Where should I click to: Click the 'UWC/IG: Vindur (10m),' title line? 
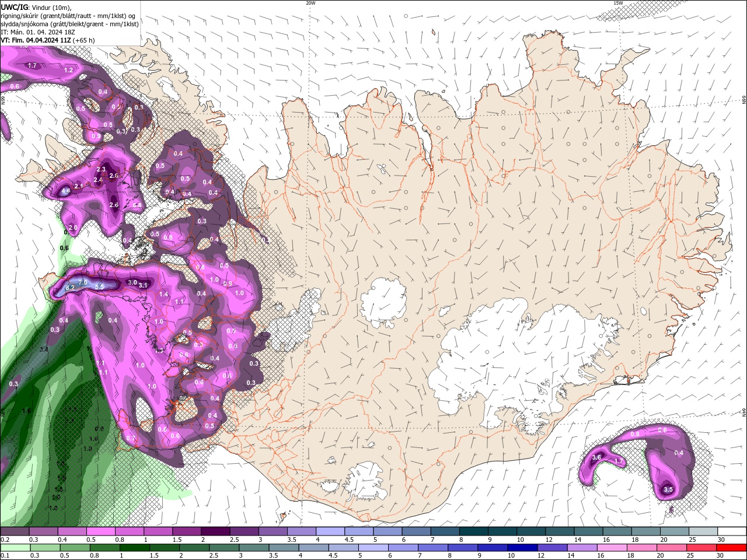pyautogui.click(x=36, y=6)
